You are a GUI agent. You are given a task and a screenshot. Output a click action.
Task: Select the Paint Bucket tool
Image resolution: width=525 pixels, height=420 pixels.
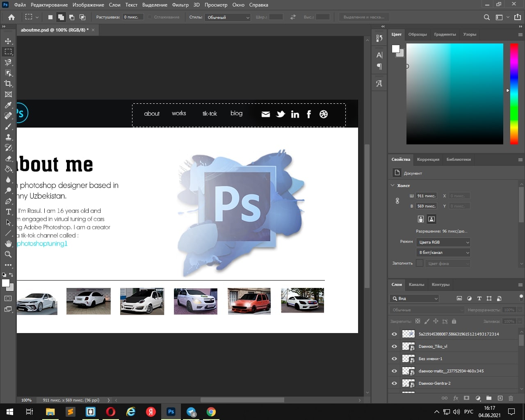tap(8, 169)
